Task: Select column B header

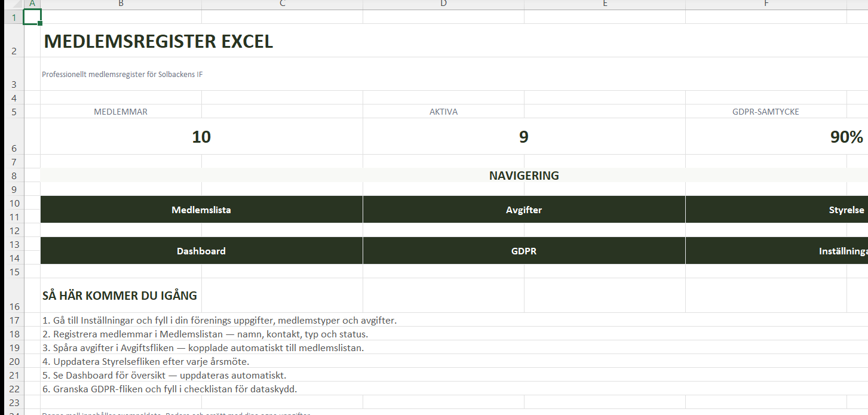Action: [x=121, y=4]
